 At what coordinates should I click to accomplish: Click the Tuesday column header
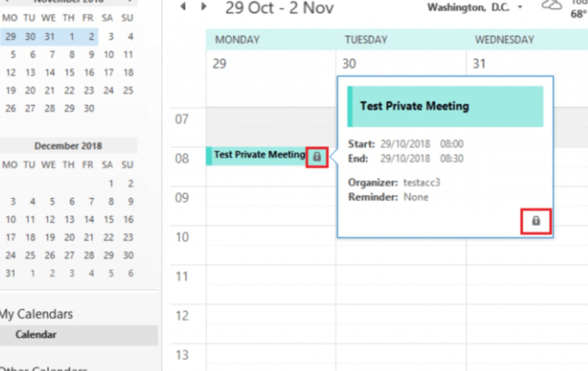tap(366, 40)
